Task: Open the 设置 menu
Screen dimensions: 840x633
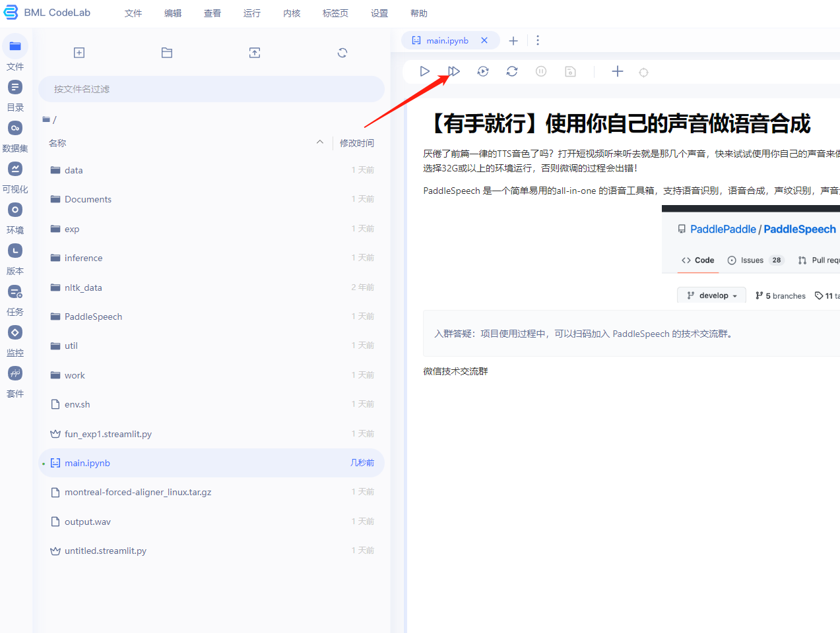Action: [x=379, y=13]
